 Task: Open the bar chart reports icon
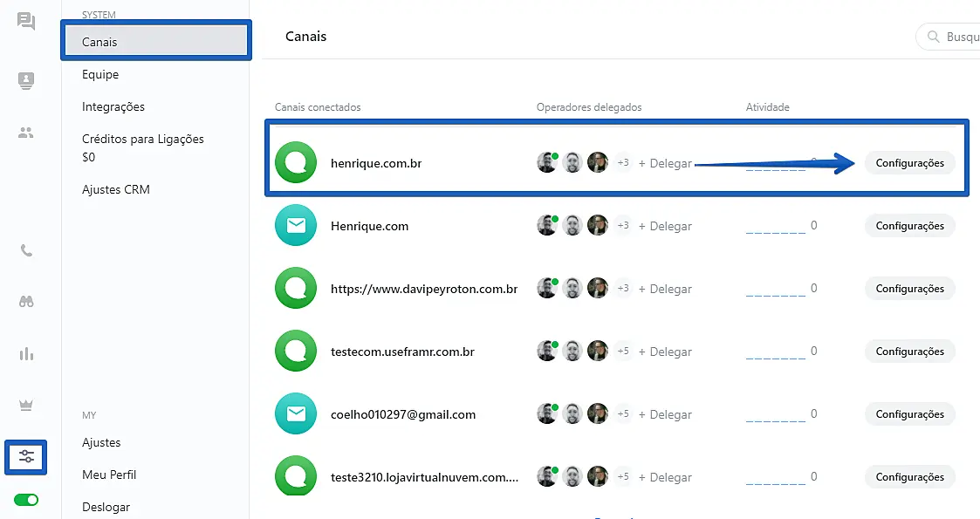click(x=26, y=354)
